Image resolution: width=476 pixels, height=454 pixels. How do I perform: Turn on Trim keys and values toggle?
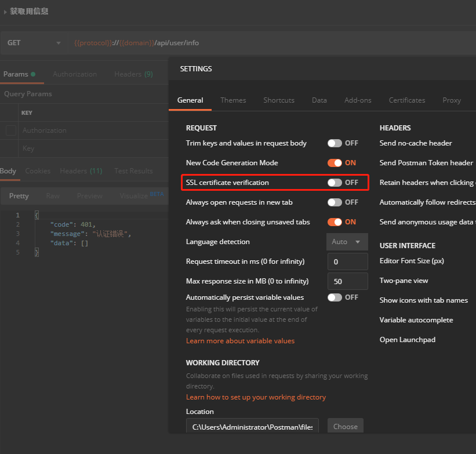tap(335, 143)
